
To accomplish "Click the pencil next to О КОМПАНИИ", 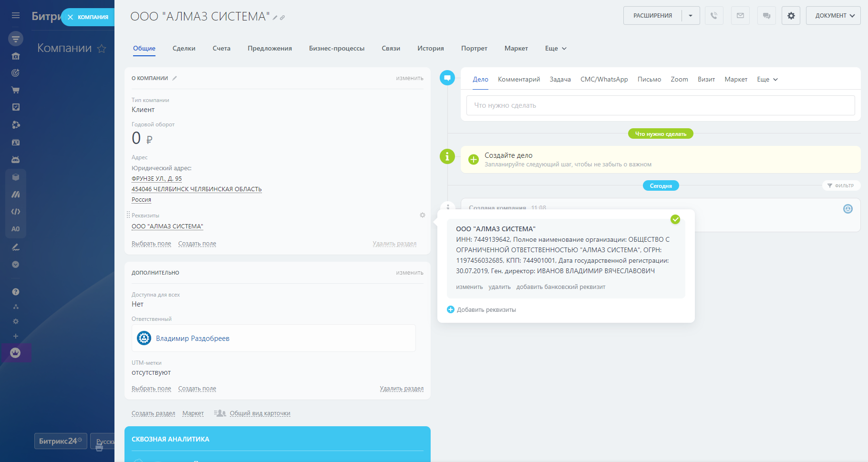I will pos(175,78).
